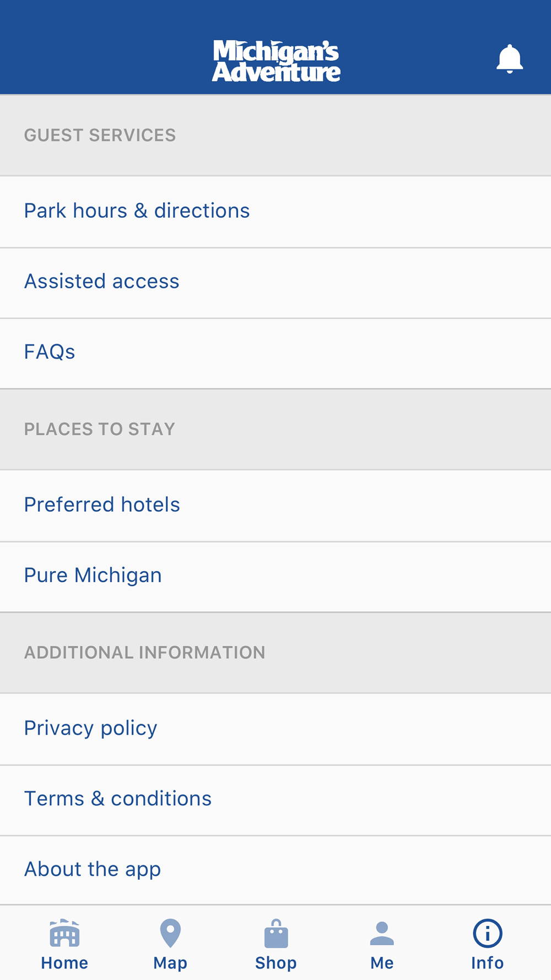This screenshot has height=980, width=551.
Task: View the FAQs entry
Action: coord(50,352)
